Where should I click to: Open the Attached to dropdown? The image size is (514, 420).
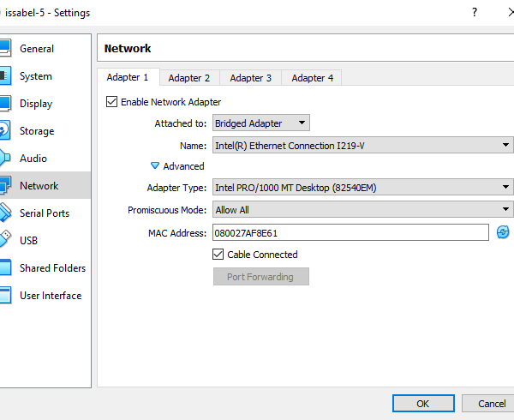point(260,123)
